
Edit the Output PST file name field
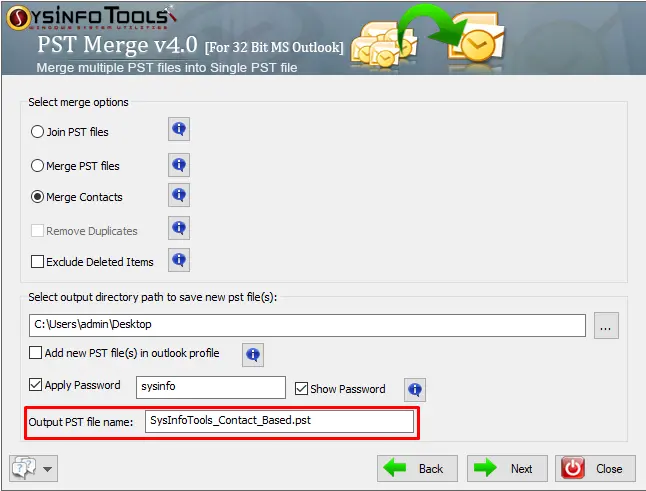tap(279, 421)
